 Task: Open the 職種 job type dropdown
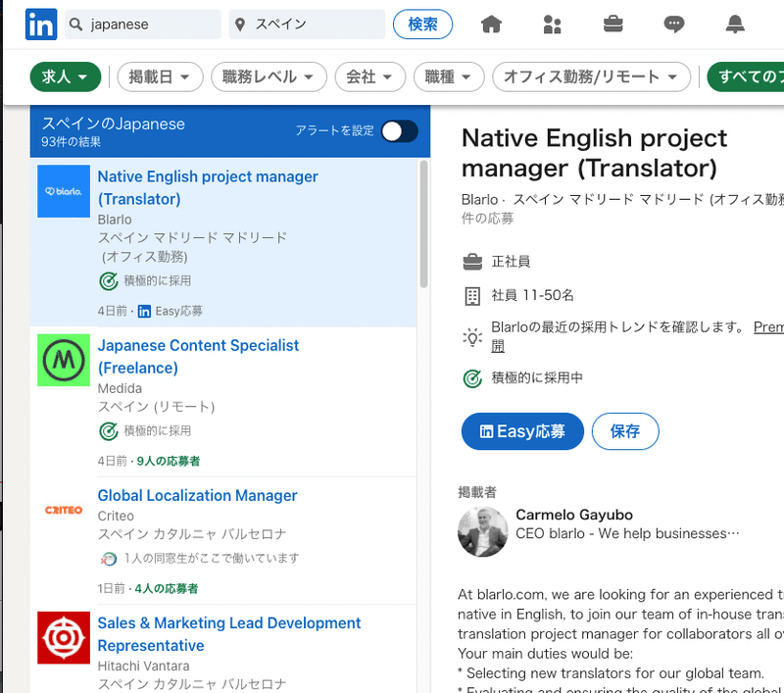point(449,77)
